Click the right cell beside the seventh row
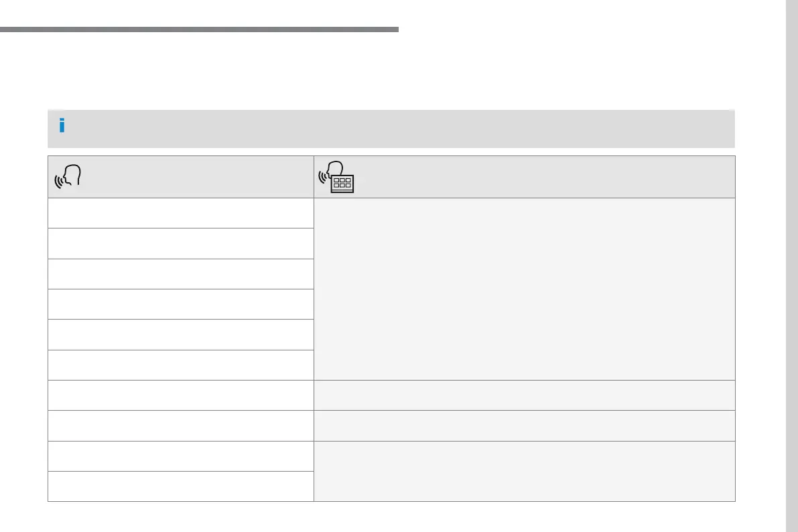 click(x=524, y=395)
